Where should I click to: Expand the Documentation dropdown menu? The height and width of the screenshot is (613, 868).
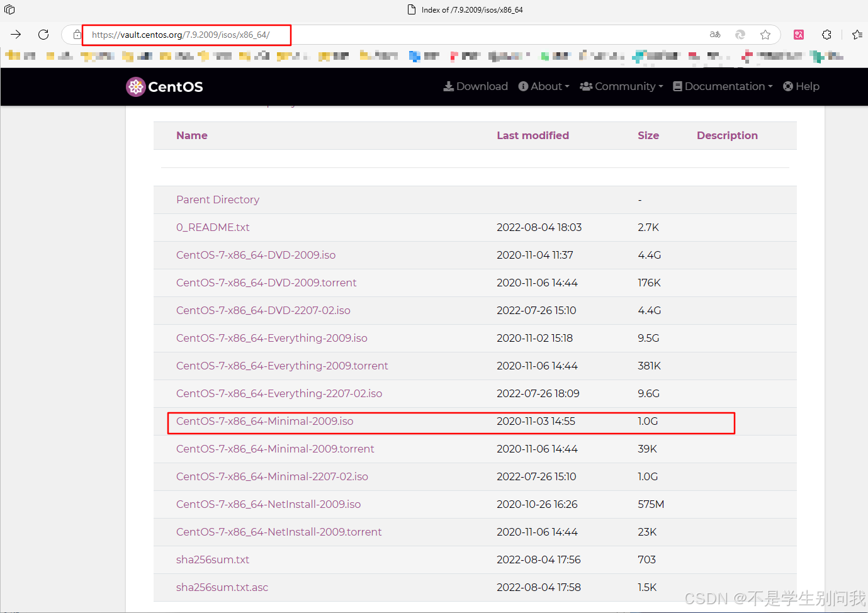(723, 86)
